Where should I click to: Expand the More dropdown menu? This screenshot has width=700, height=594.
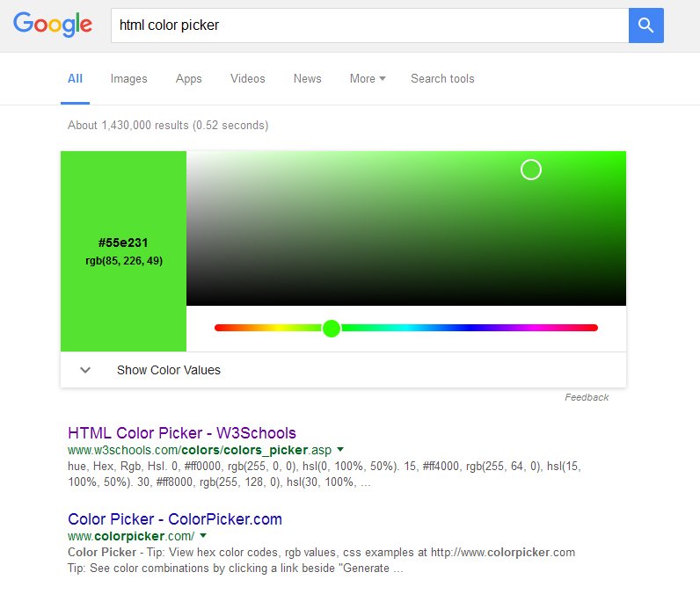(x=368, y=79)
